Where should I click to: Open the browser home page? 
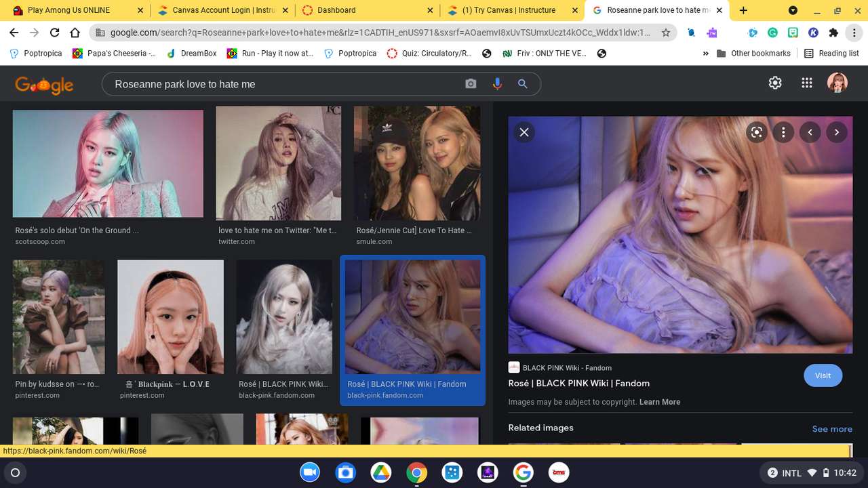pos(75,33)
